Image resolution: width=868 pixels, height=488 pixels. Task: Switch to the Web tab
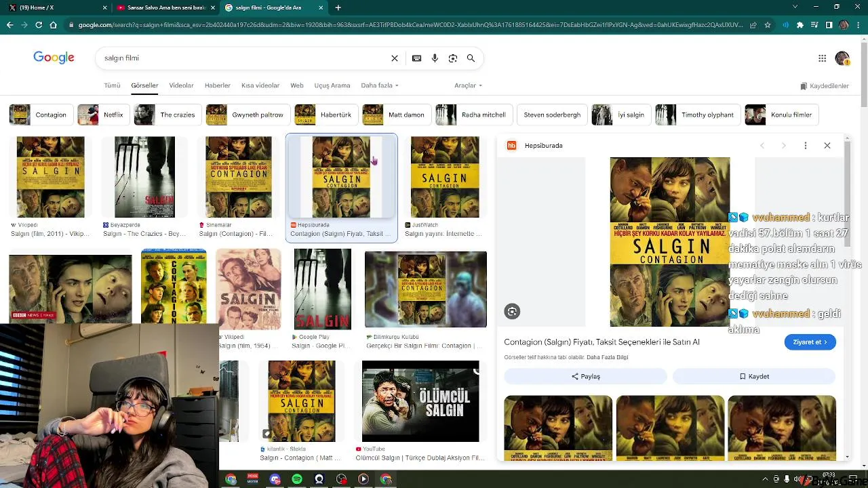[x=297, y=85]
